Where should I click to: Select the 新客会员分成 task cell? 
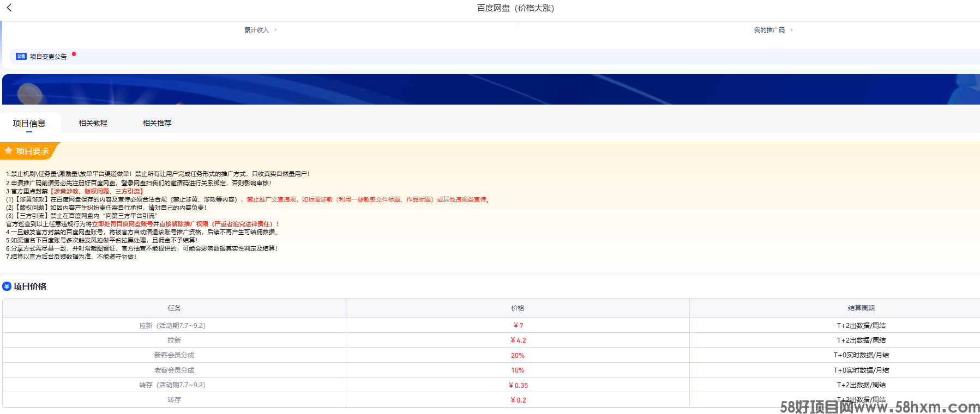(x=174, y=355)
